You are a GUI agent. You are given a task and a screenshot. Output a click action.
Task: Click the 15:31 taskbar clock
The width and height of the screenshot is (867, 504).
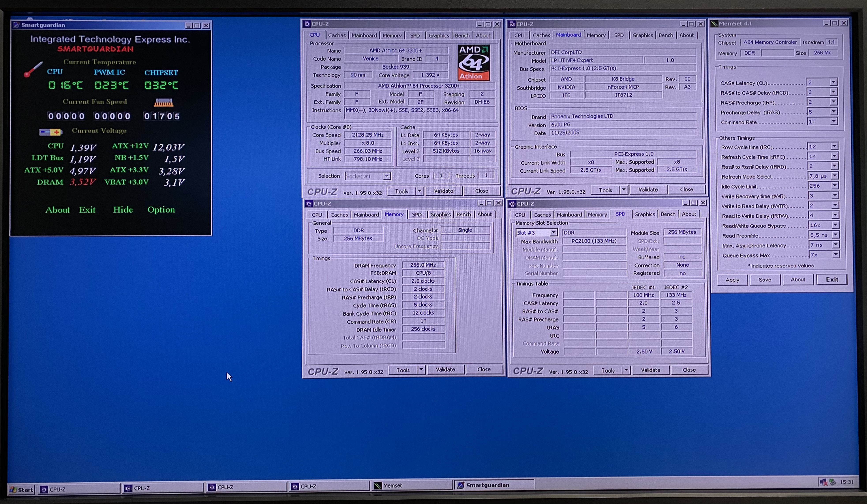pos(847,482)
